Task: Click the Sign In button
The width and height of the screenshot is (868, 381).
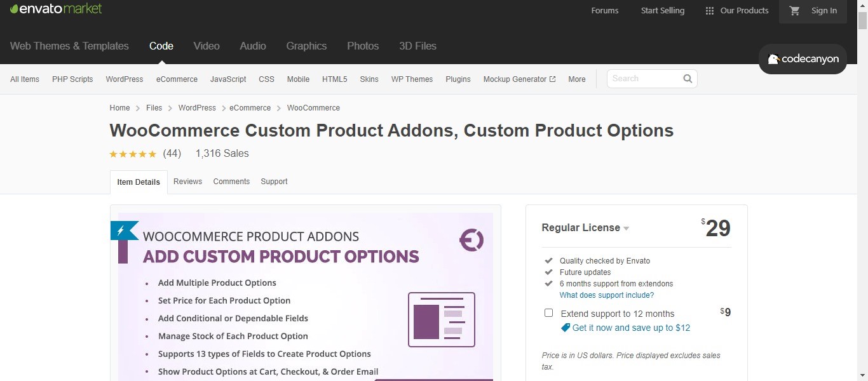Action: (x=824, y=11)
